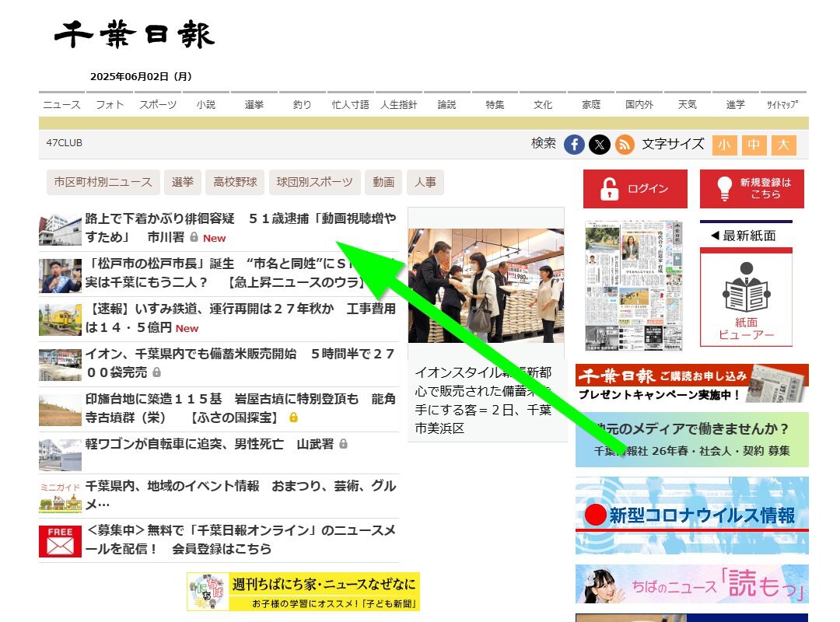Image resolution: width=840 pixels, height=622 pixels.
Task: Open the 松戸市の松戸市長 headline
Action: [x=241, y=273]
